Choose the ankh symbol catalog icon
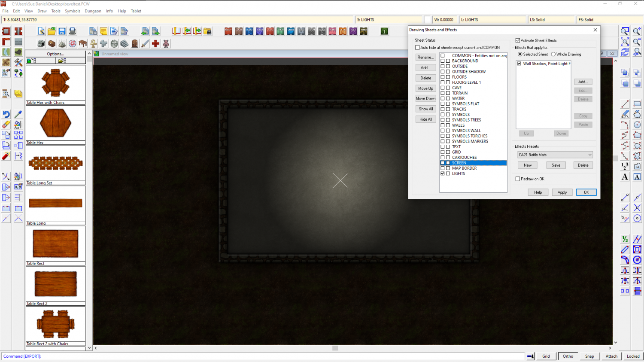 [93, 43]
